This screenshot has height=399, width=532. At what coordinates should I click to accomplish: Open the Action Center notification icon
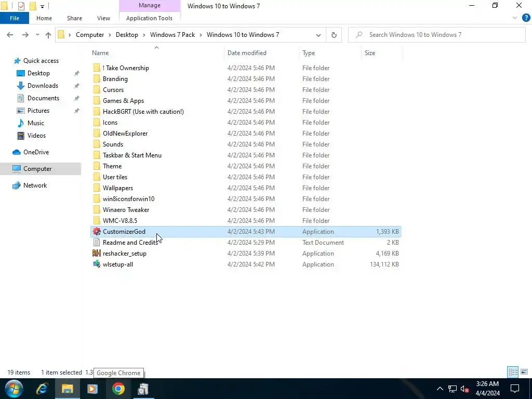pos(515,389)
